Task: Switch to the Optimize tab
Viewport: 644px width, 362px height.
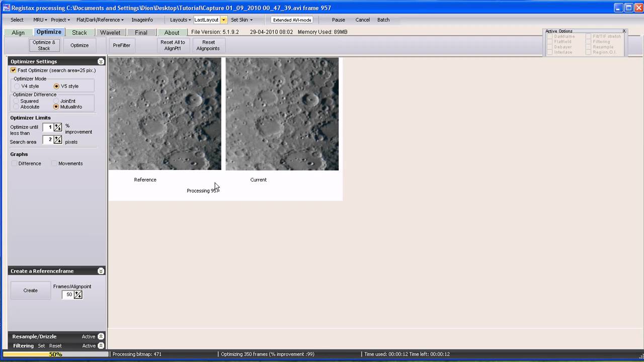Action: pyautogui.click(x=49, y=32)
